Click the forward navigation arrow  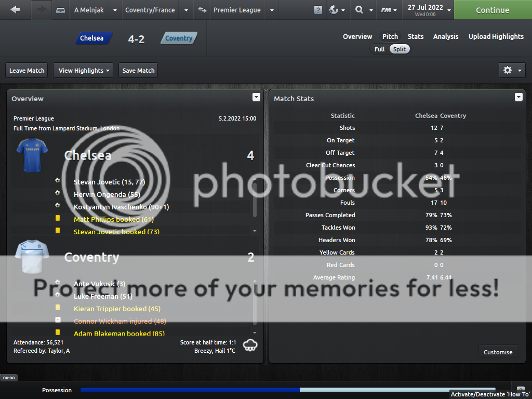(x=42, y=10)
